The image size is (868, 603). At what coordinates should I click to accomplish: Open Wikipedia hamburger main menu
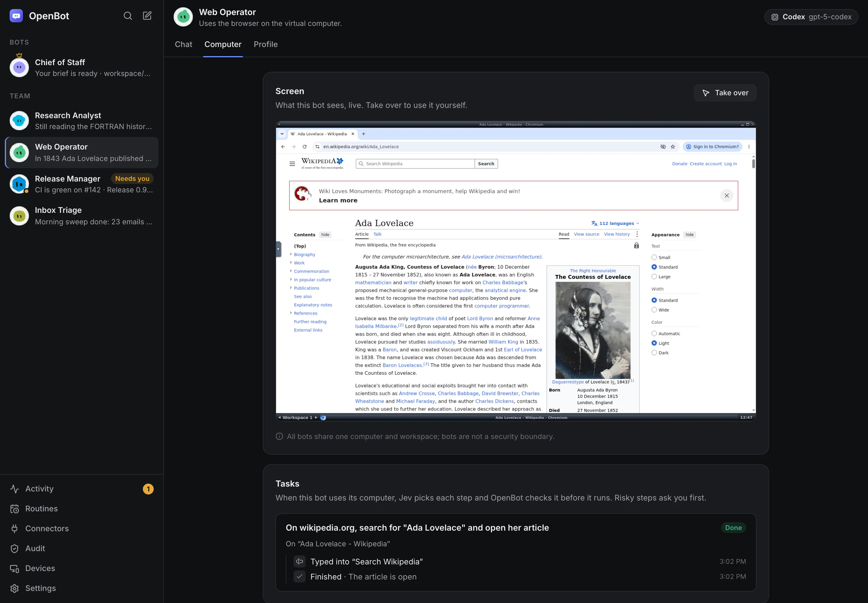tap(292, 164)
